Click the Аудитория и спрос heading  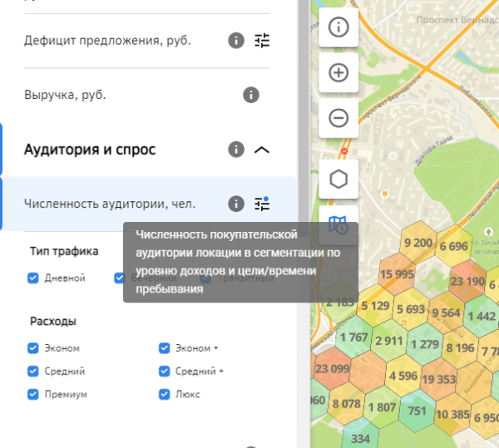coord(90,150)
